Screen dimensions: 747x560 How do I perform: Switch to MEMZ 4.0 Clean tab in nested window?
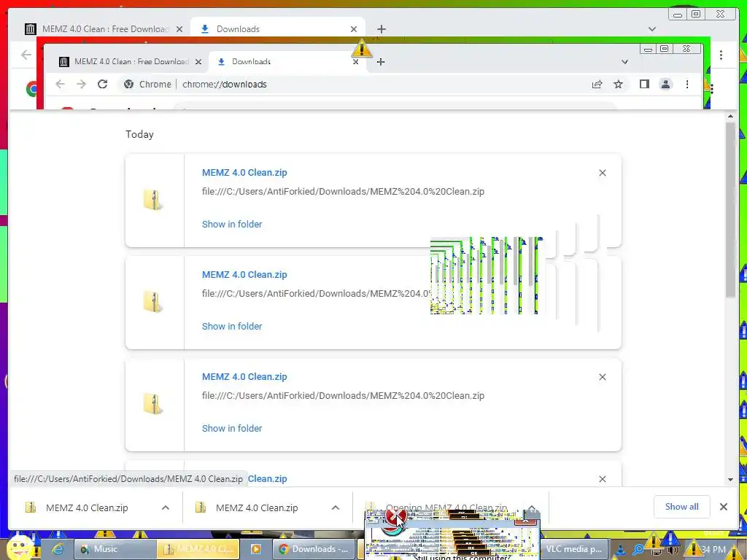pyautogui.click(x=131, y=62)
